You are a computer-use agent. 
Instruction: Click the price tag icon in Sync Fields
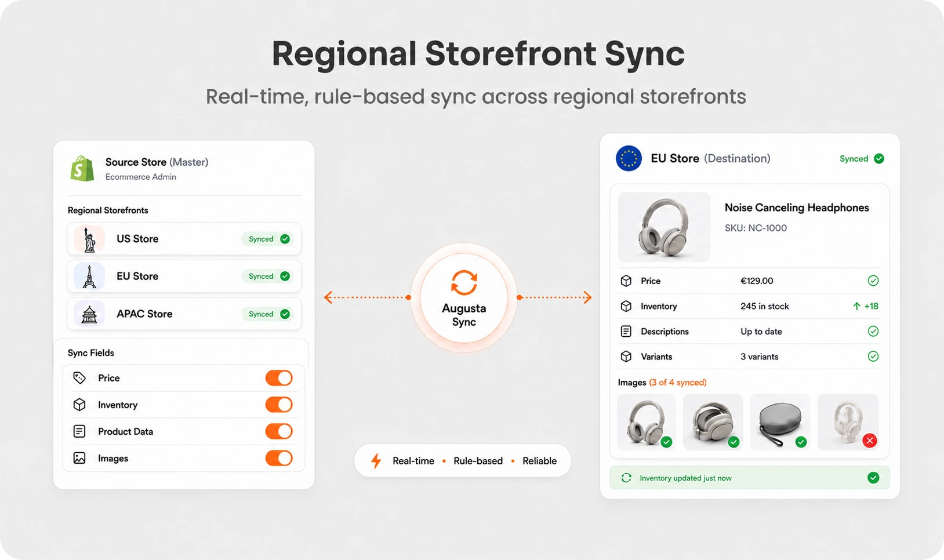point(79,378)
